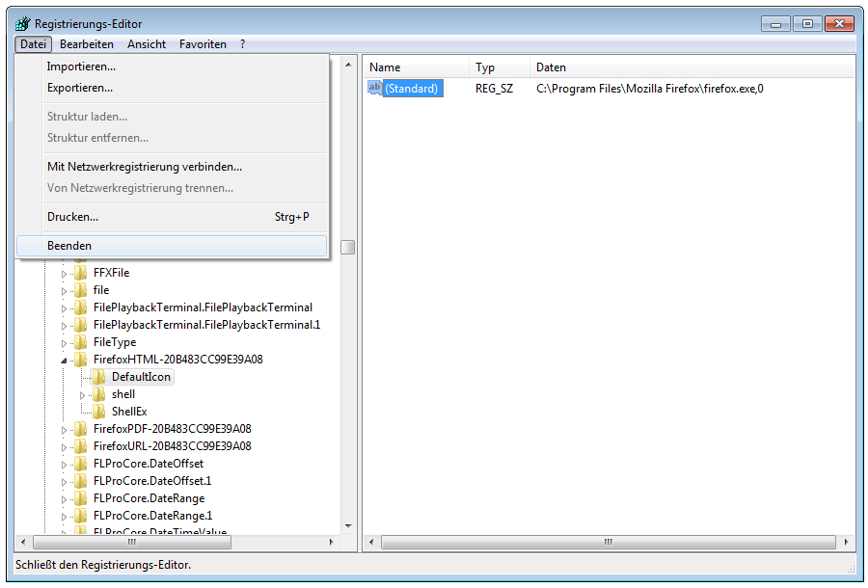This screenshot has height=588, width=868.
Task: Expand the shell subkey arrow
Action: [83, 394]
